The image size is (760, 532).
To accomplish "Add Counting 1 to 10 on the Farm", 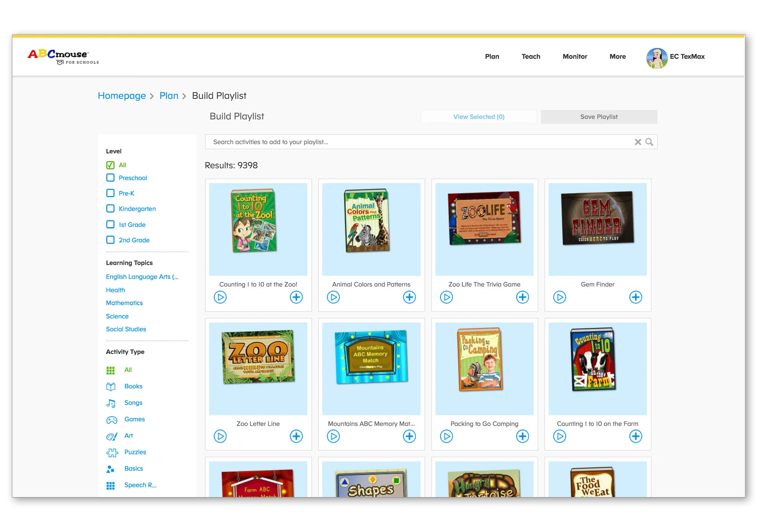I will 636,436.
